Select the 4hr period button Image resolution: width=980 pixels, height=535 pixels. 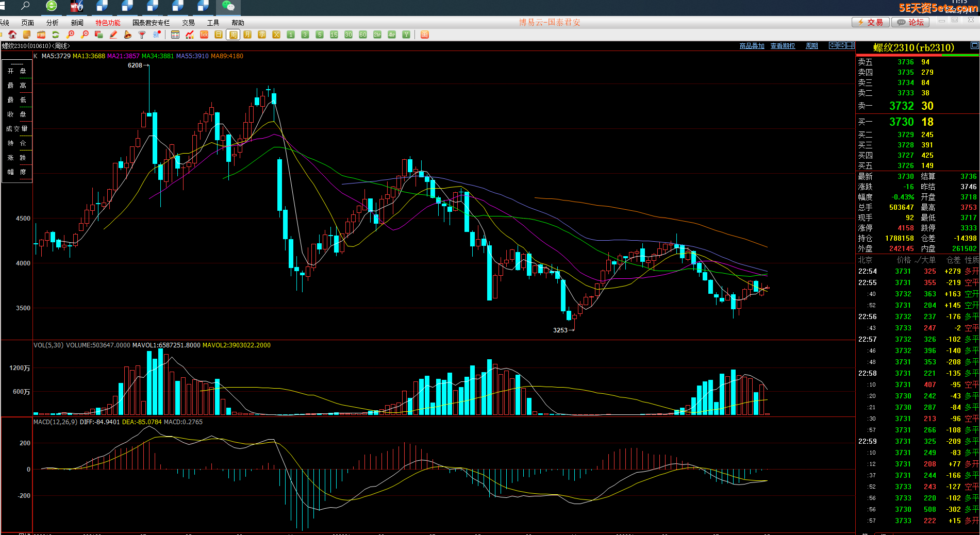392,35
